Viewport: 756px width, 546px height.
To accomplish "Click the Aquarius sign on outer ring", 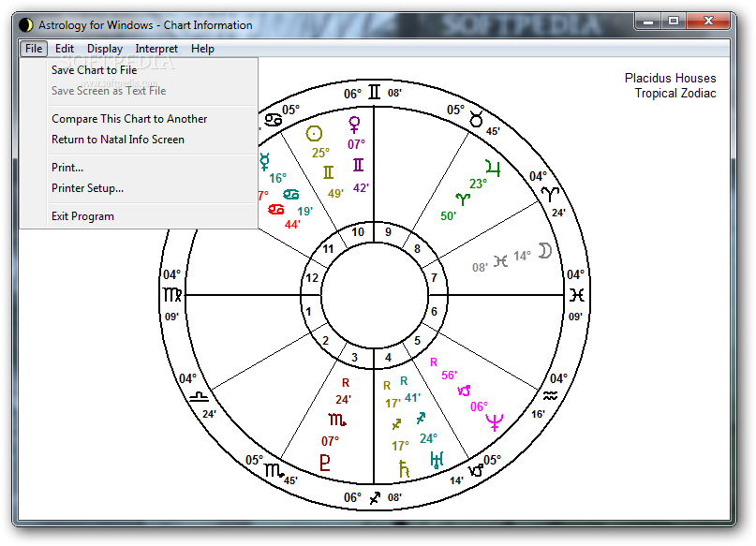I will pos(550,396).
